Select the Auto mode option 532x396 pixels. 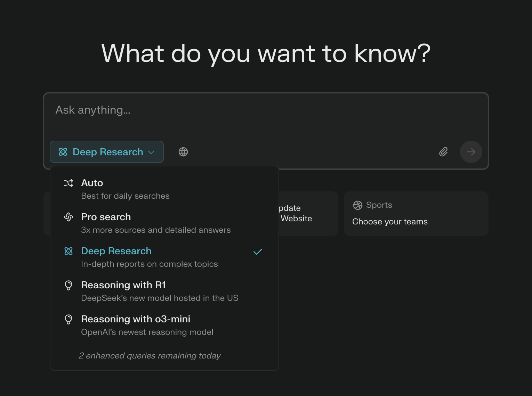click(164, 189)
